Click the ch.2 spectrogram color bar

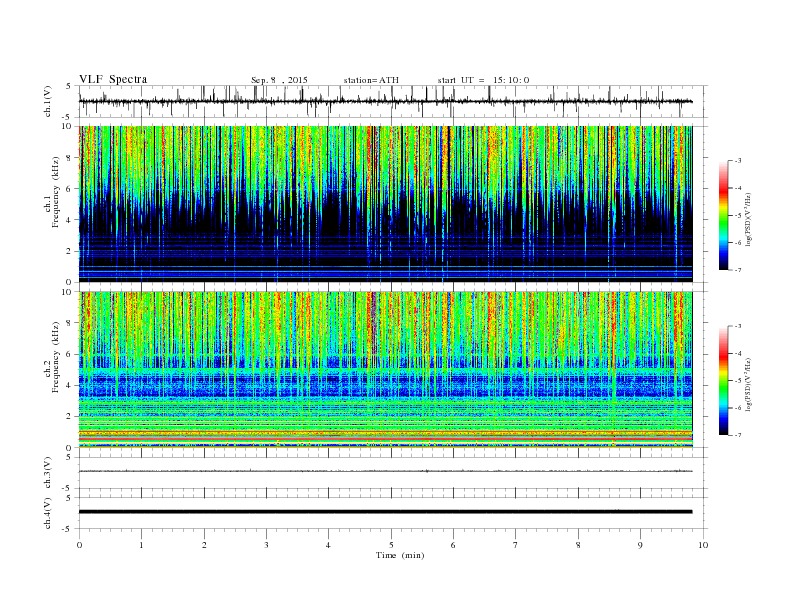(x=724, y=381)
